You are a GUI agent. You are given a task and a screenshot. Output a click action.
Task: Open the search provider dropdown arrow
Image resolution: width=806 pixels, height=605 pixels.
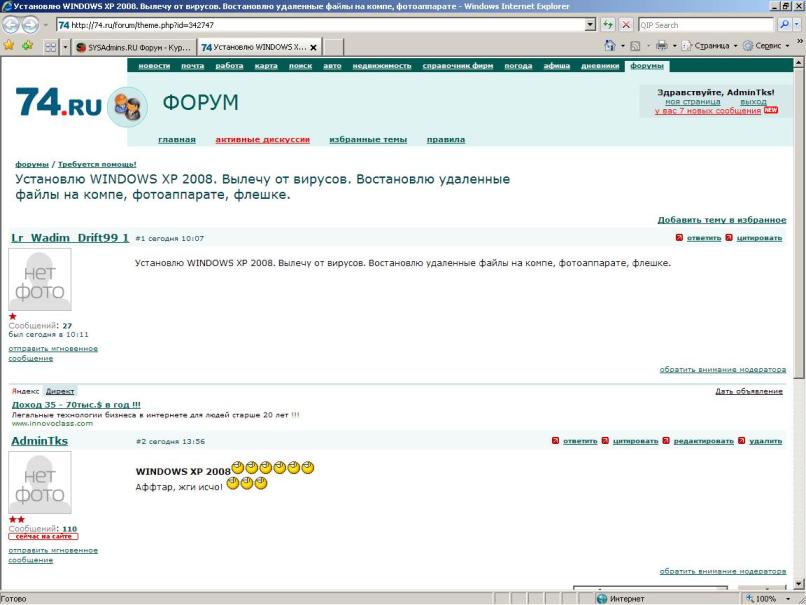click(x=797, y=24)
